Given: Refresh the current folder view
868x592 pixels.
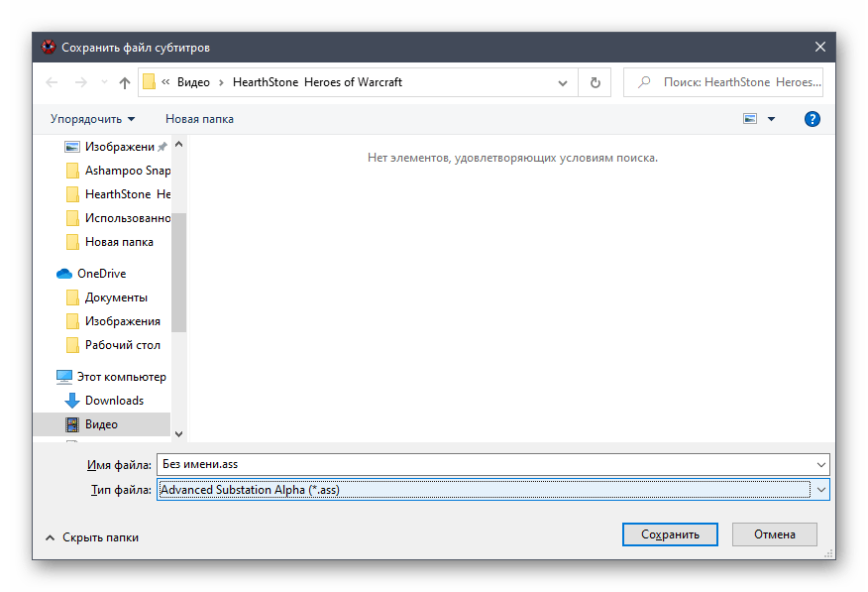Looking at the screenshot, I should click(596, 82).
